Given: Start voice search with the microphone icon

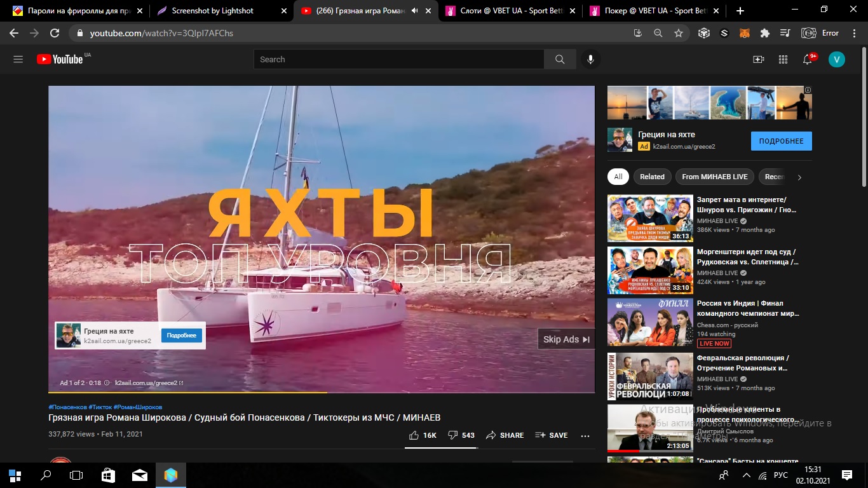Looking at the screenshot, I should [x=590, y=59].
